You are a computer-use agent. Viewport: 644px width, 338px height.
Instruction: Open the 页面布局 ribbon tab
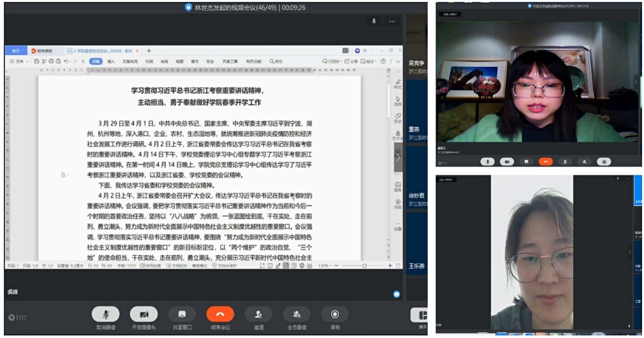click(x=130, y=61)
